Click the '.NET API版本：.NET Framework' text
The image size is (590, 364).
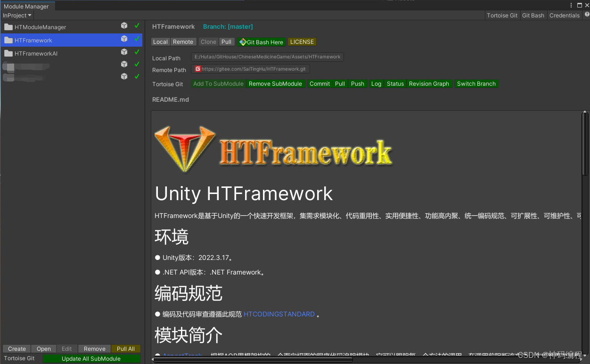coord(213,272)
